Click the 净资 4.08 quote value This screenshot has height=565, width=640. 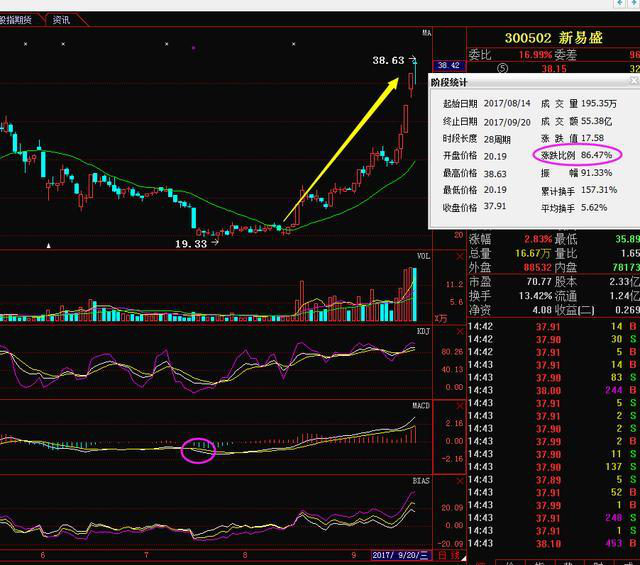click(542, 310)
